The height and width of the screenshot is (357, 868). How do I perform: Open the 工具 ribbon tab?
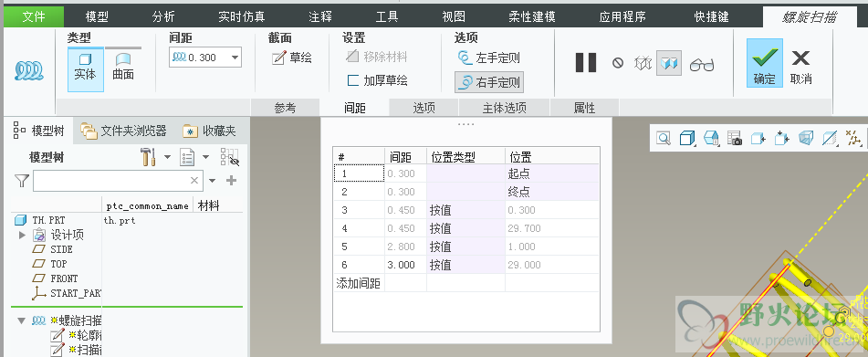(386, 16)
